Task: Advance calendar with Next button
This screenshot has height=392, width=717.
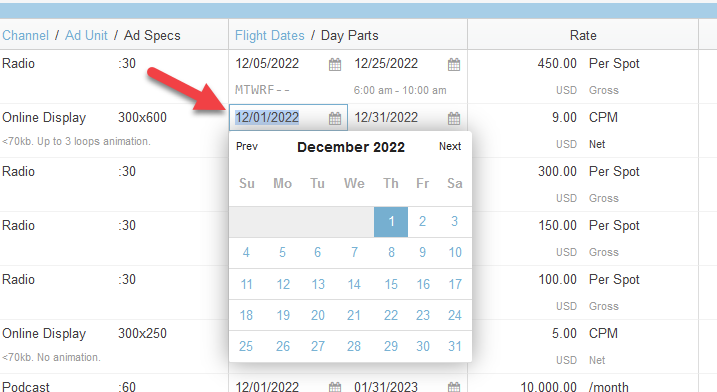Action: [x=450, y=146]
